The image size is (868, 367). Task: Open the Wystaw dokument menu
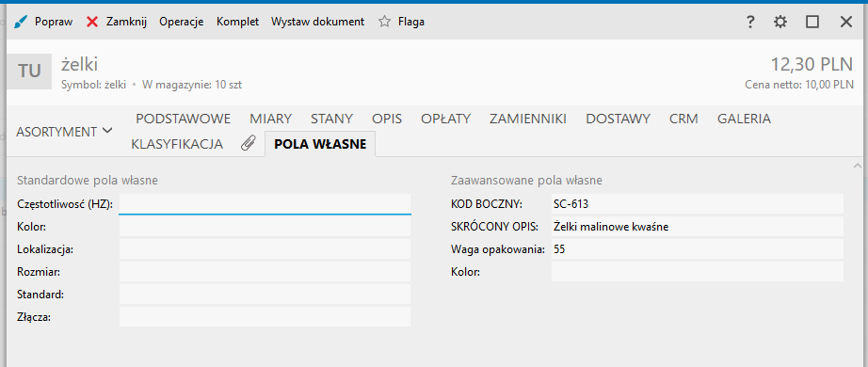click(318, 23)
